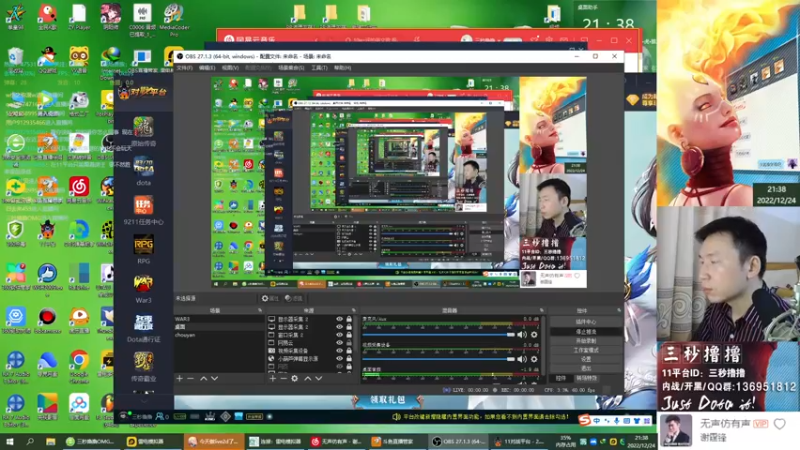Remove the selected source with minus icon
Screen dimensions: 800x450
(283, 379)
